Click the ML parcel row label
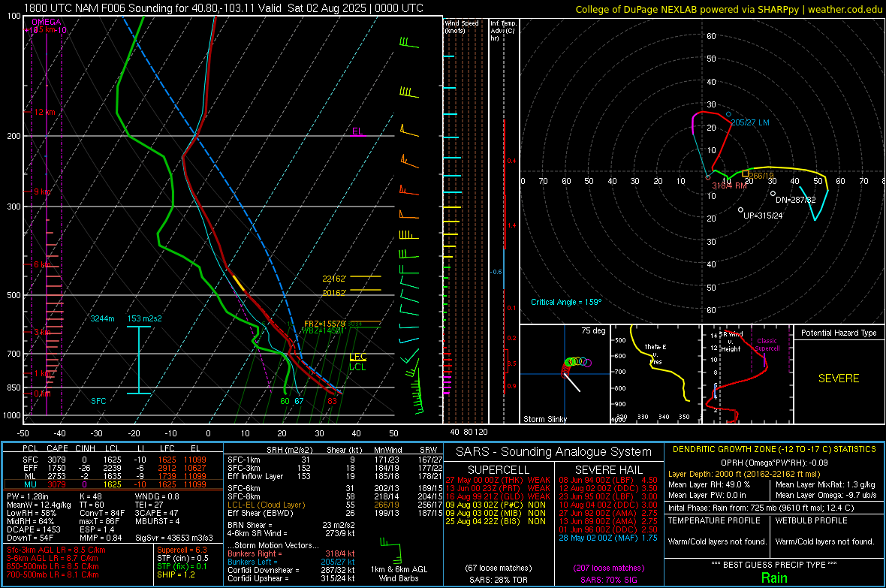This screenshot has width=886, height=588. [x=31, y=476]
